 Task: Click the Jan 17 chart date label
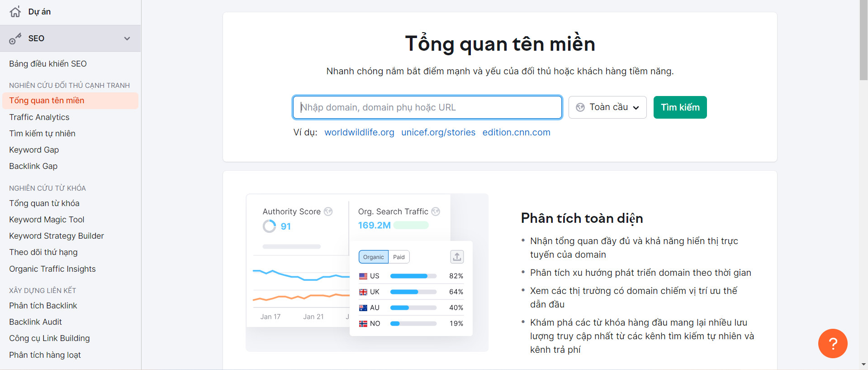pos(270,317)
